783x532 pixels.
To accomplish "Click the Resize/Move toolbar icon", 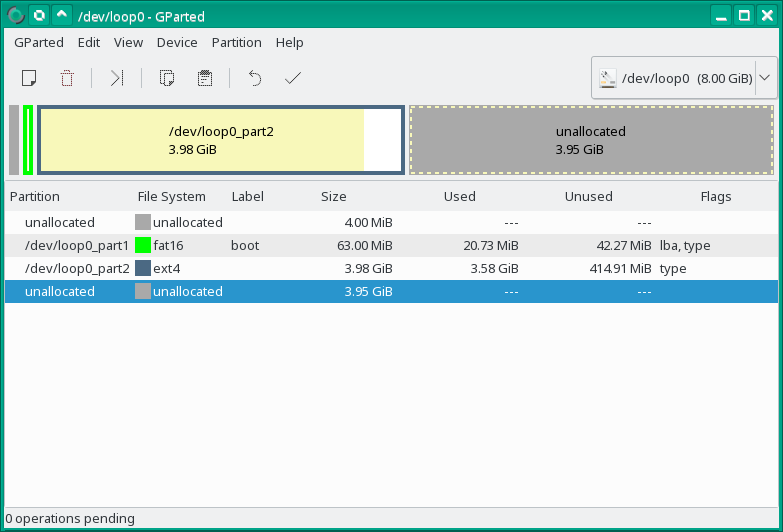I will [117, 78].
